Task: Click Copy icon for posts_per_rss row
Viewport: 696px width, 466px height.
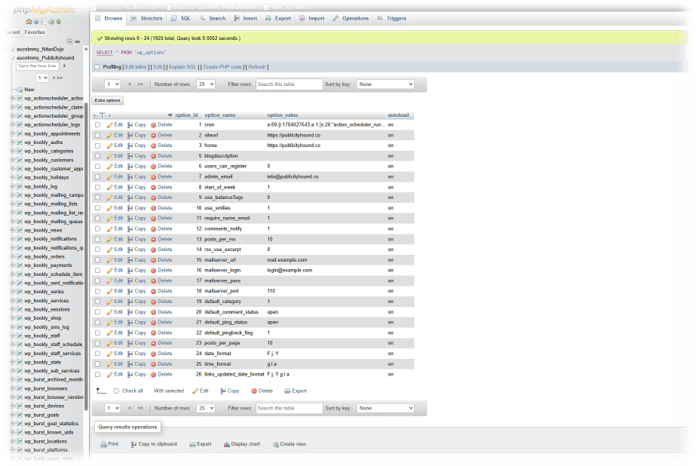Action: pyautogui.click(x=130, y=240)
